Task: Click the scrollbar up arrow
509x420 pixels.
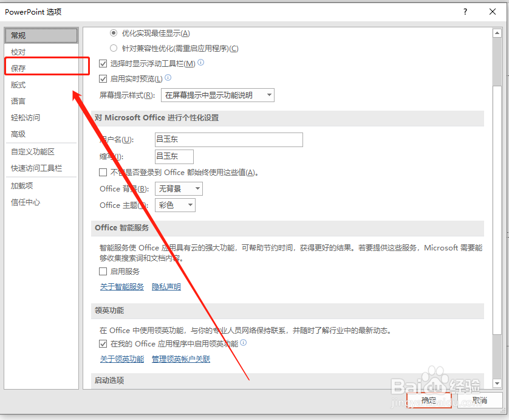Action: [497, 33]
